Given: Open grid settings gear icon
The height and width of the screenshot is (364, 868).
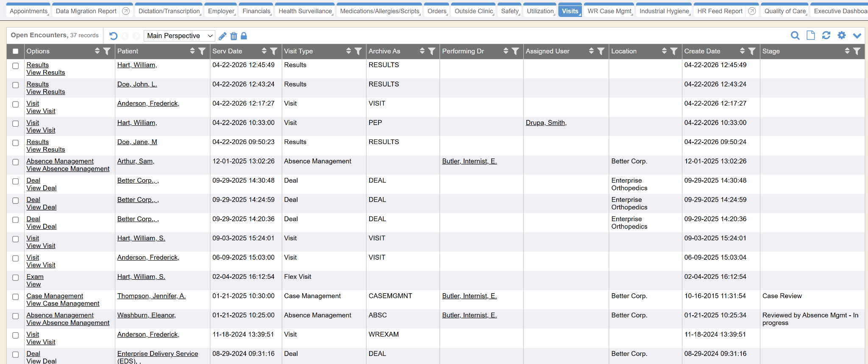Looking at the screenshot, I should [842, 35].
